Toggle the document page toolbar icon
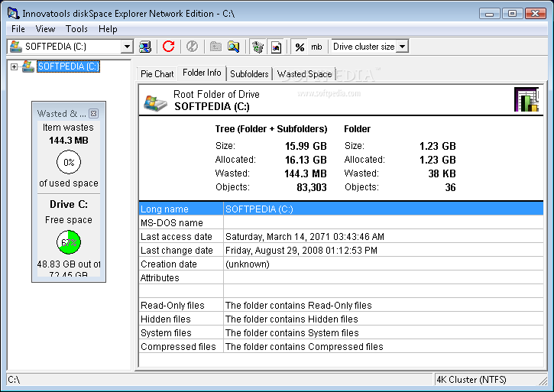Image resolution: width=554 pixels, height=392 pixels. 276,47
